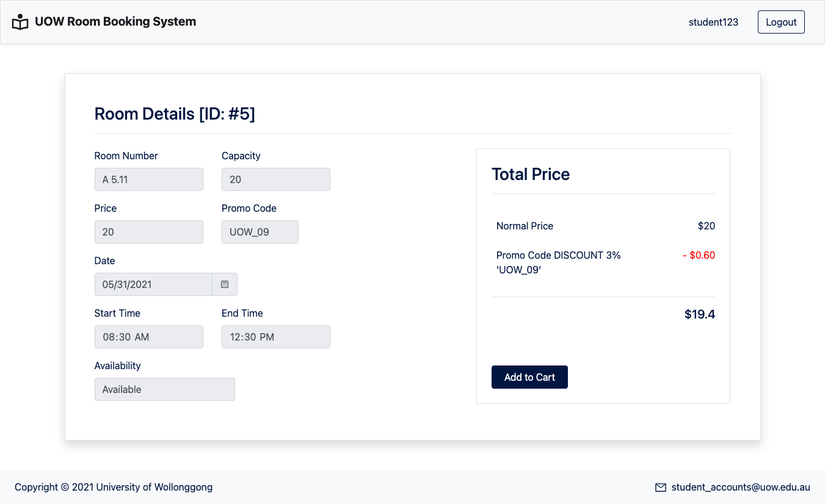The image size is (825, 504).
Task: Click the Start Time label
Action: coord(117,313)
